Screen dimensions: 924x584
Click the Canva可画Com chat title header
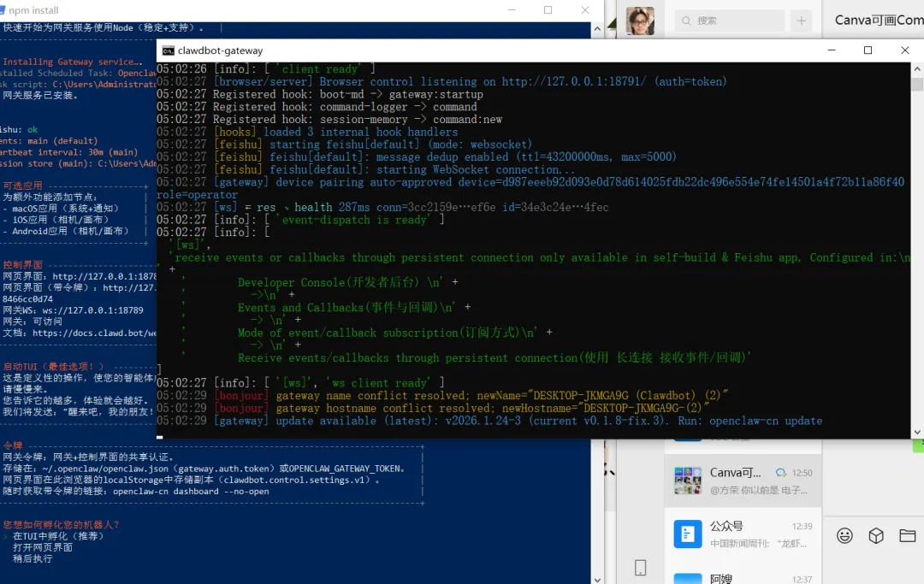pos(879,20)
